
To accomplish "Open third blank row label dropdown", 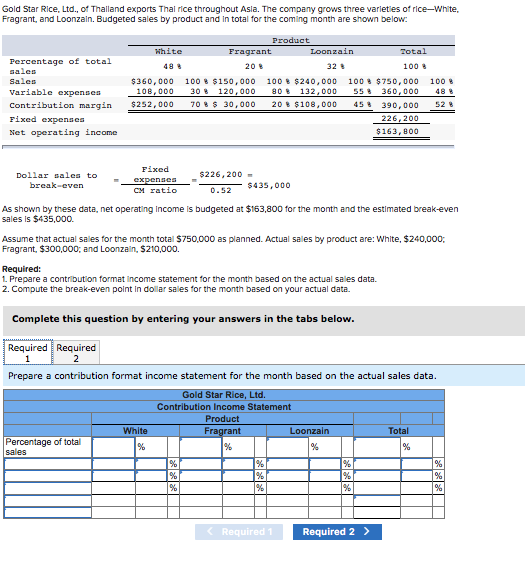I will point(48,488).
